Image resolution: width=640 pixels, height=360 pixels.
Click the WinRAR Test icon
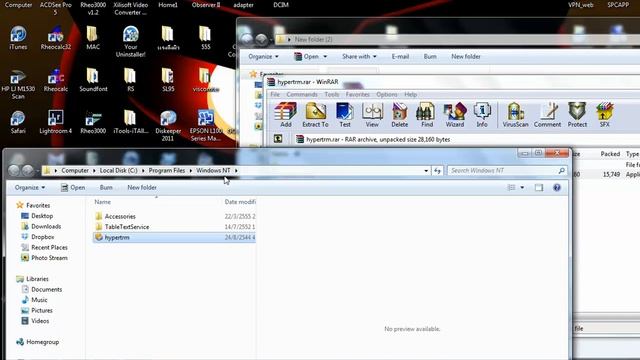pyautogui.click(x=345, y=114)
